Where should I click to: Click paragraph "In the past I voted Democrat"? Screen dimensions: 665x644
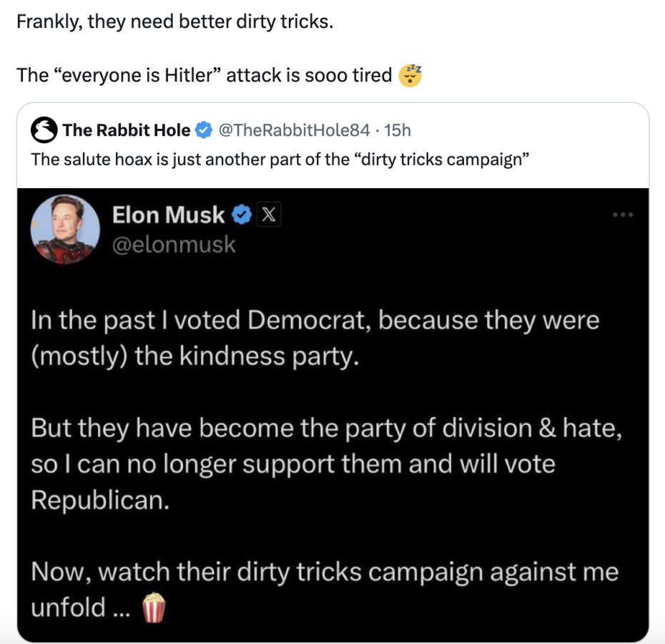coord(315,336)
